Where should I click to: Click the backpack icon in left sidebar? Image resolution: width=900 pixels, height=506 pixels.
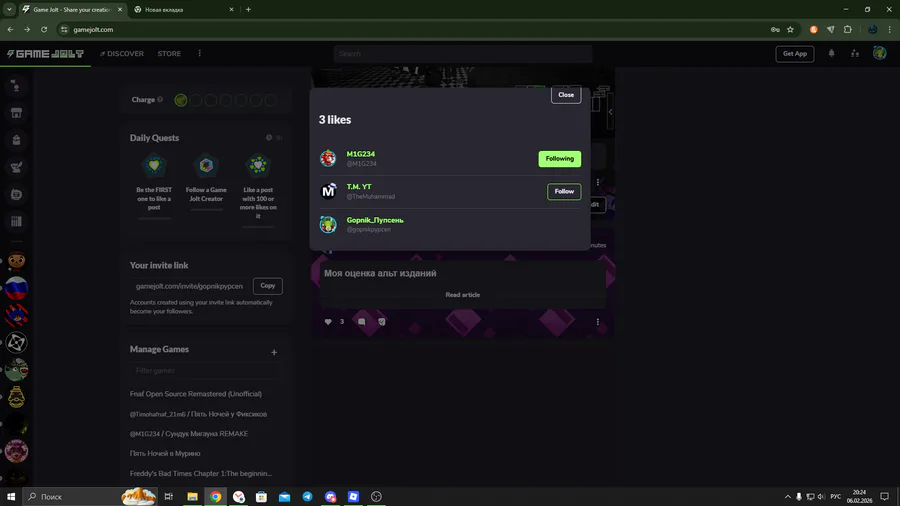click(x=16, y=140)
